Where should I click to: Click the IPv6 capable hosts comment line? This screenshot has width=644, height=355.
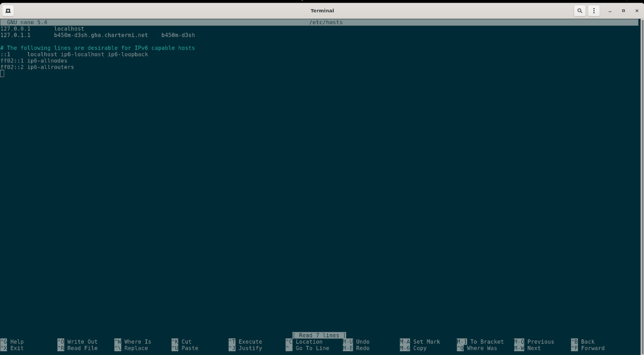(x=98, y=48)
